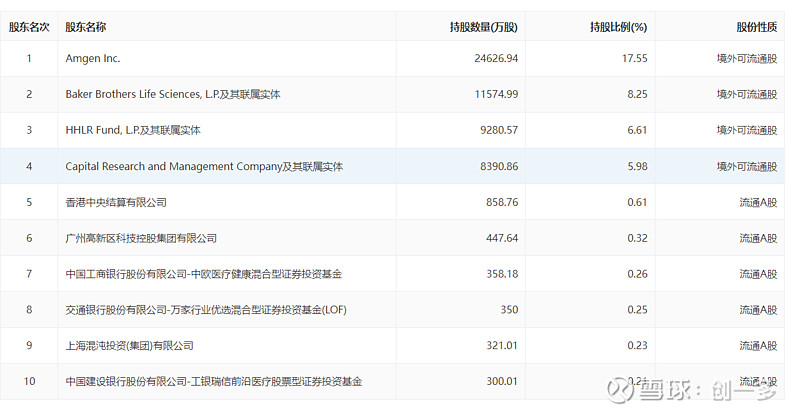This screenshot has width=800, height=415.
Task: Select 工银瑞信前沿医疗股票型证券投资基金 shareholder name
Action: tap(214, 381)
